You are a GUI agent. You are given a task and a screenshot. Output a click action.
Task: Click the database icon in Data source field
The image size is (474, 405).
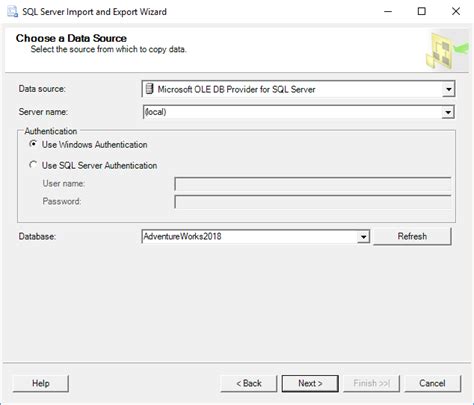click(x=149, y=89)
